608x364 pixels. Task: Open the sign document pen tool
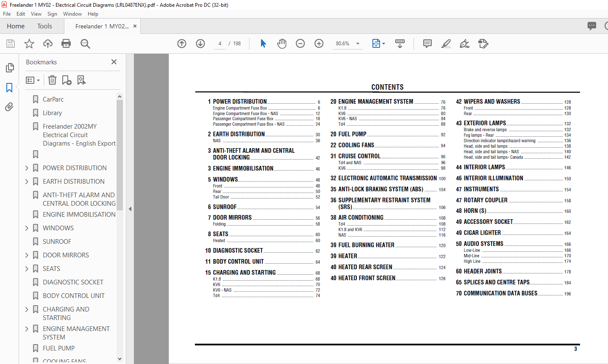click(x=465, y=44)
